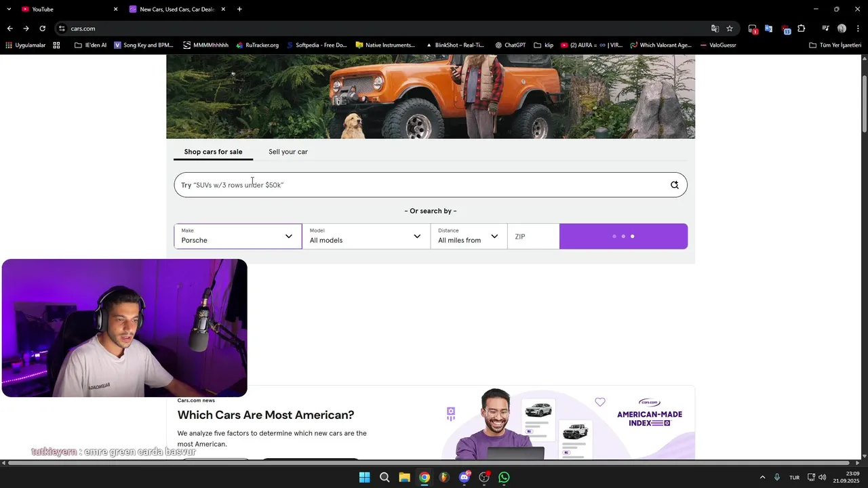Open the klip bookmarks folder

pos(544,45)
